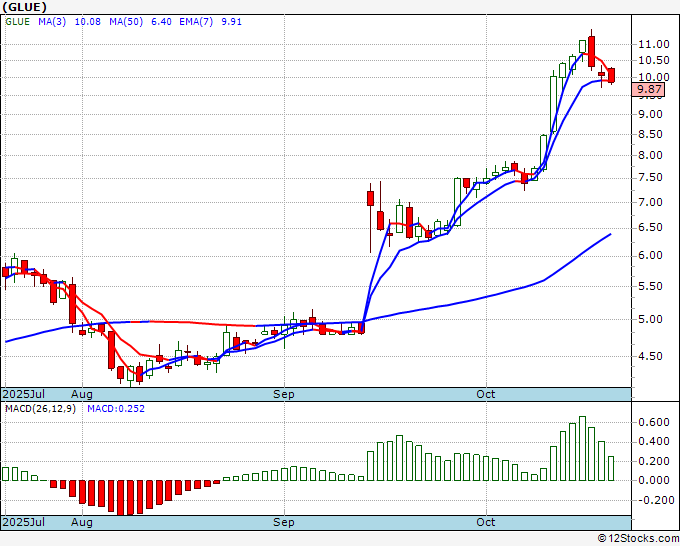Click the MA(3) indicator label

pos(52,22)
